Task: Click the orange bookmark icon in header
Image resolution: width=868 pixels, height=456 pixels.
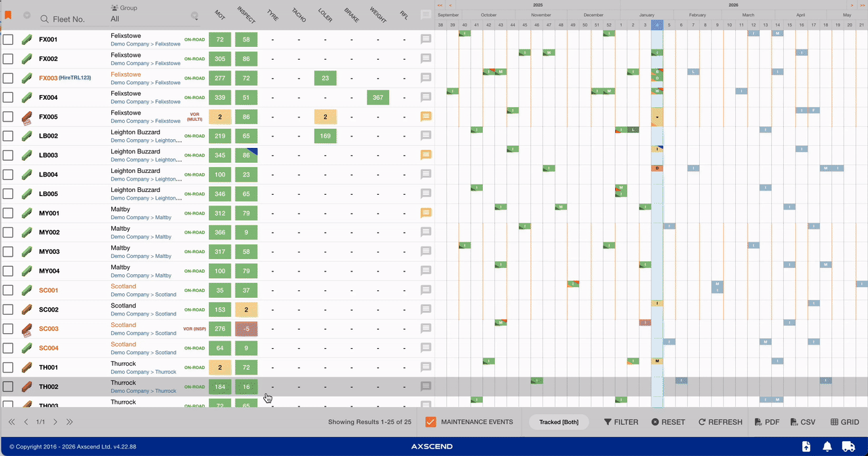Action: click(x=8, y=15)
